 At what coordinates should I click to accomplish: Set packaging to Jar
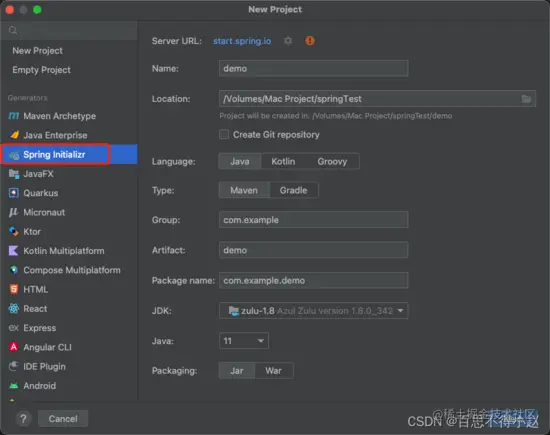237,371
